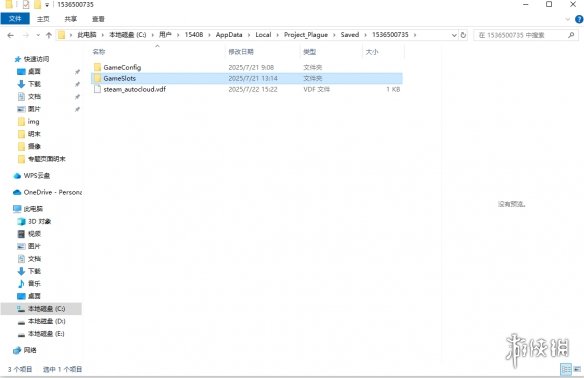Image resolution: width=584 pixels, height=378 pixels.
Task: Click 用户 breadcrumb in address bar
Action: point(165,35)
